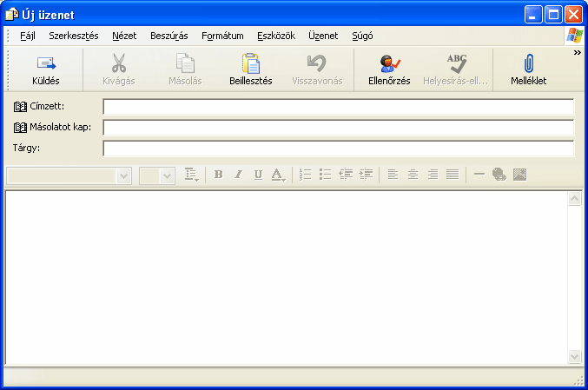
Task: Open the Beszúrás menu
Action: click(x=169, y=36)
